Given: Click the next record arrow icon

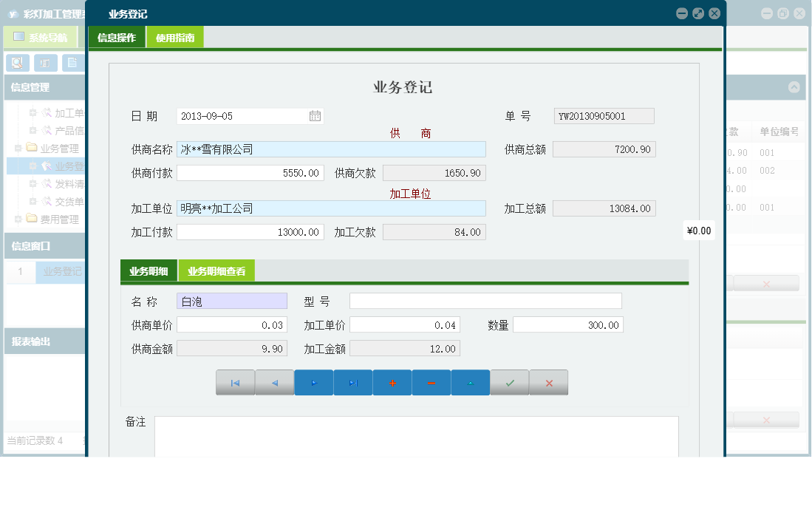Looking at the screenshot, I should click(x=313, y=382).
